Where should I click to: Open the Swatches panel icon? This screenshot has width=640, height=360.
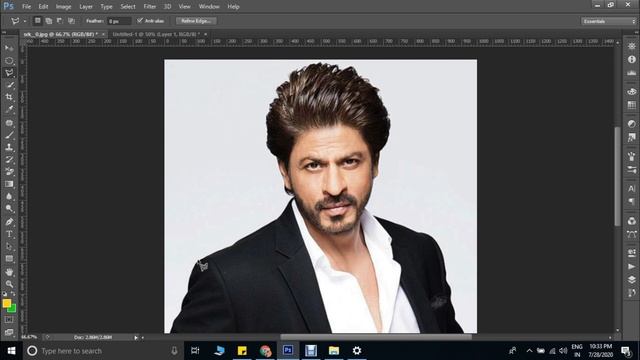click(x=631, y=105)
